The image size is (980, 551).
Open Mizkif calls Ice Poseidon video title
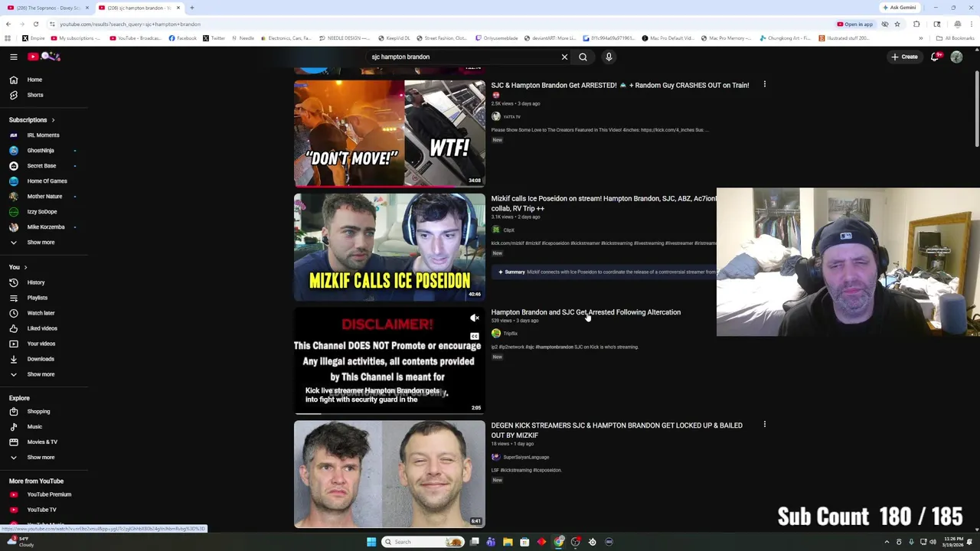(x=603, y=203)
